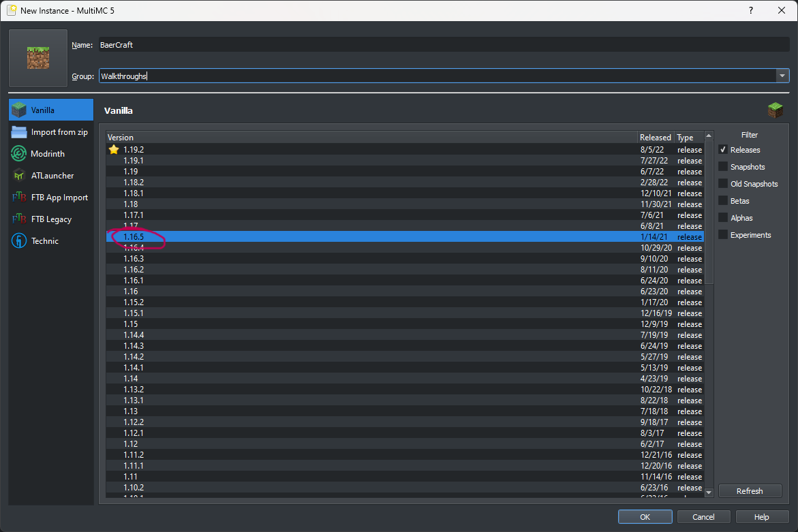The image size is (798, 532).
Task: Select version 1.18.1 row
Action: pos(405,193)
